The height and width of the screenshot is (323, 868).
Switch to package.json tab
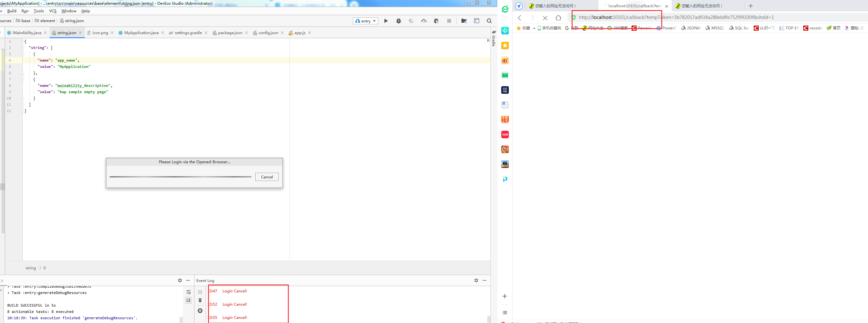click(230, 33)
